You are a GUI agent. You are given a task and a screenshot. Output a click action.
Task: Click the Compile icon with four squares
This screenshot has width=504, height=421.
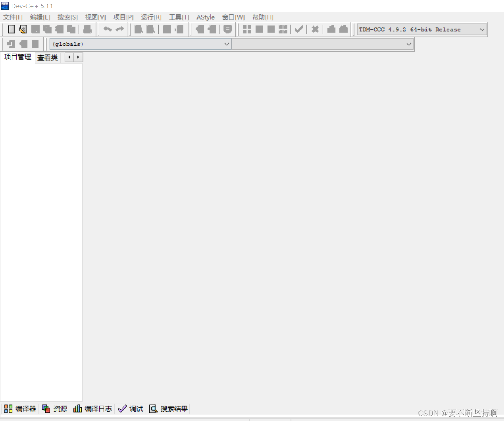pyautogui.click(x=247, y=29)
